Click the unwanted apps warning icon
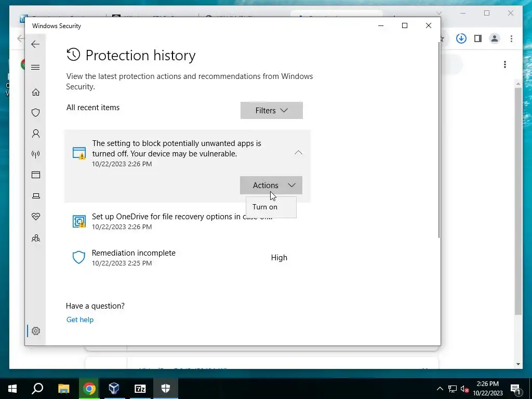 [x=79, y=153]
